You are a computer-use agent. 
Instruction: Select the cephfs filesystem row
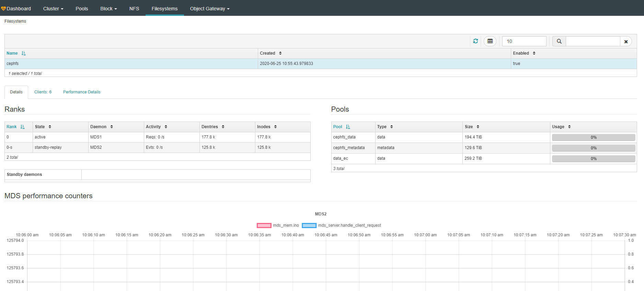click(321, 64)
